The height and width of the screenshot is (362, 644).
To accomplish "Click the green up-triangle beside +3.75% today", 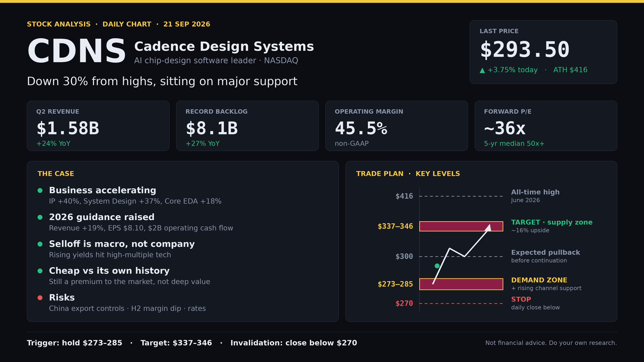I will [482, 70].
